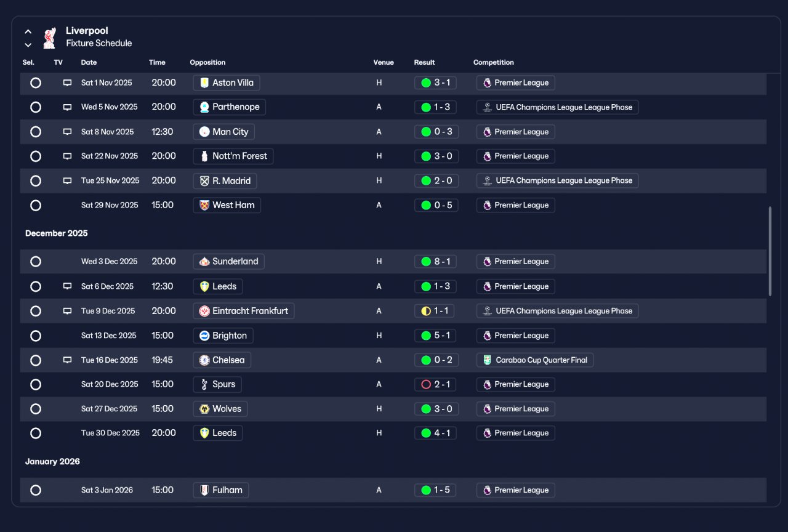Click Nott'm Forest club badge icon

click(204, 156)
